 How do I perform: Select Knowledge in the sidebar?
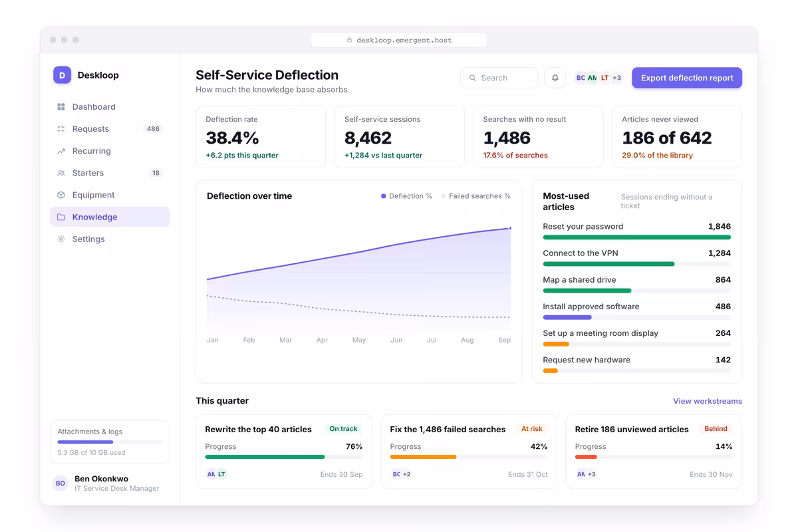pyautogui.click(x=110, y=217)
